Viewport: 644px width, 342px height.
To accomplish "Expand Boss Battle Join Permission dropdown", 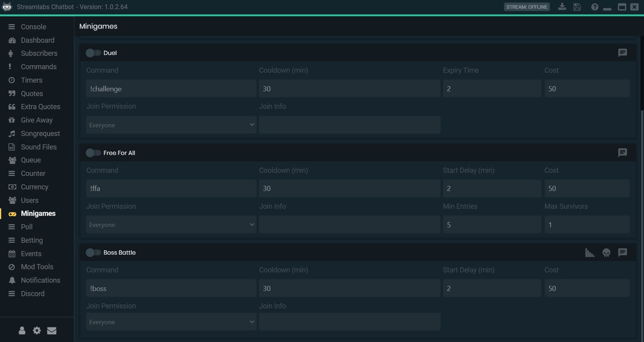I will pyautogui.click(x=171, y=322).
